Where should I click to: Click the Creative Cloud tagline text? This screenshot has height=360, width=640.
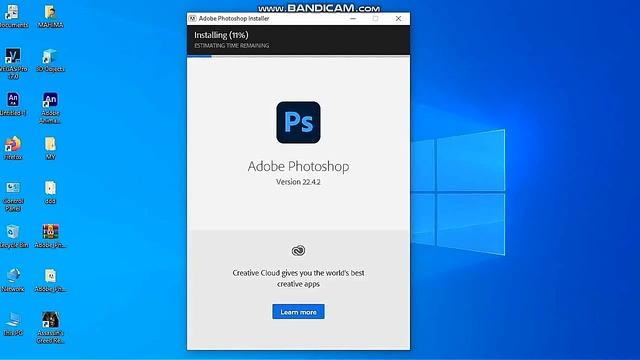pyautogui.click(x=298, y=278)
